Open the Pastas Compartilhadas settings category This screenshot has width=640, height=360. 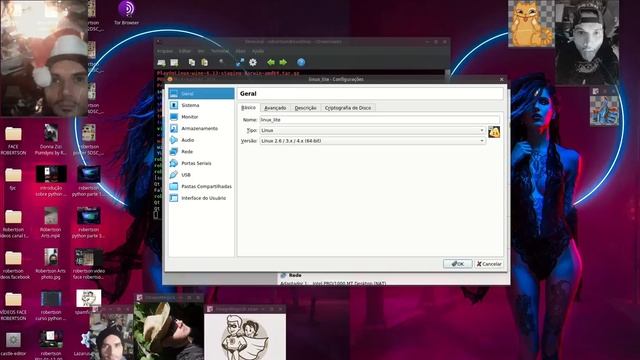click(201, 187)
